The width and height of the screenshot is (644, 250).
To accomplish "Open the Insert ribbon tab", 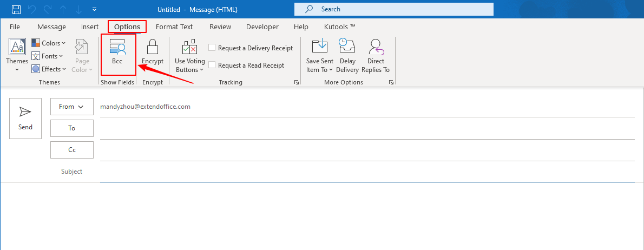I will coord(90,27).
